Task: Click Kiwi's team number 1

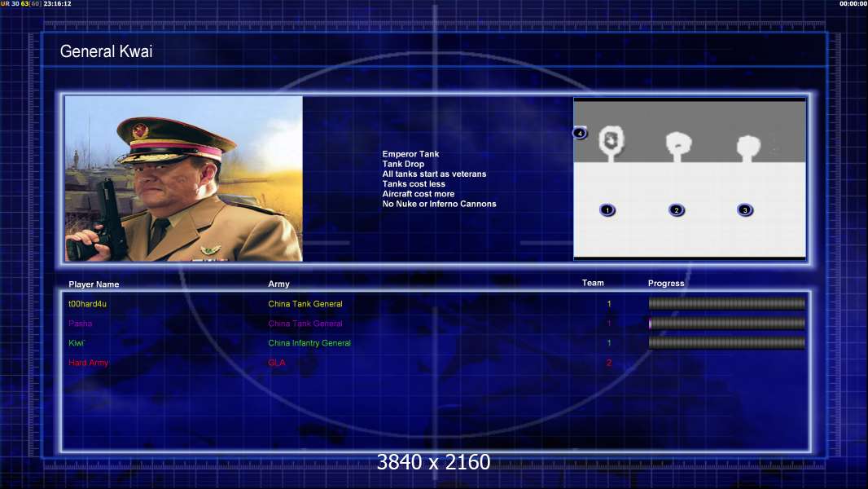Action: (609, 343)
